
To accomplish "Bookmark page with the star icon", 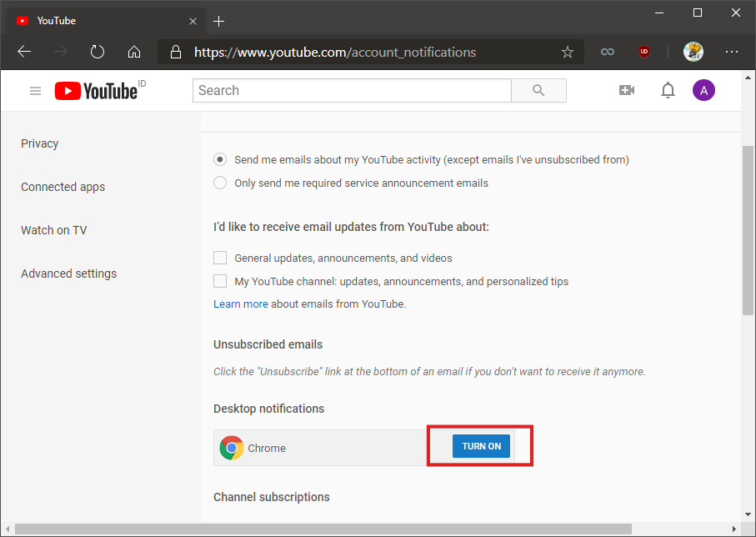I will (x=568, y=52).
